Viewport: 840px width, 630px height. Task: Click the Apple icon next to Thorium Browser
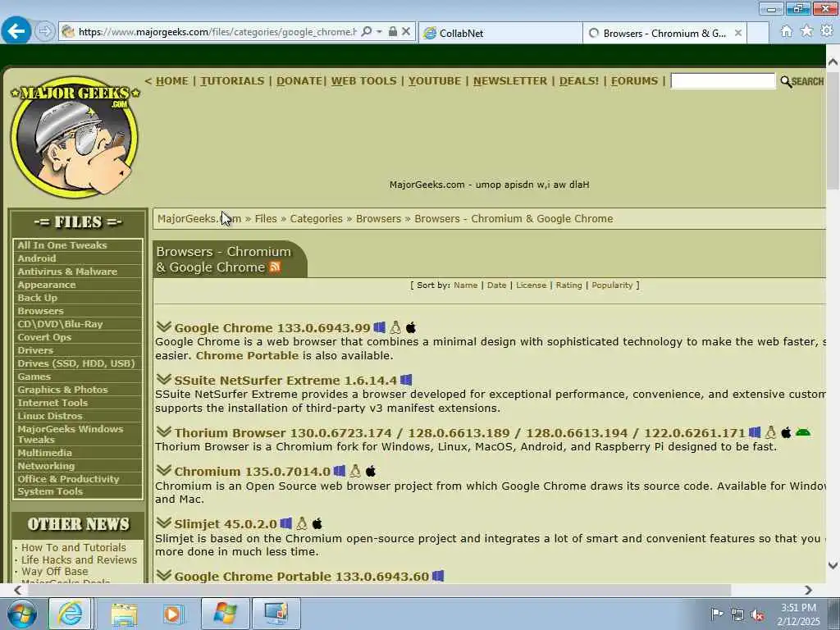[786, 432]
